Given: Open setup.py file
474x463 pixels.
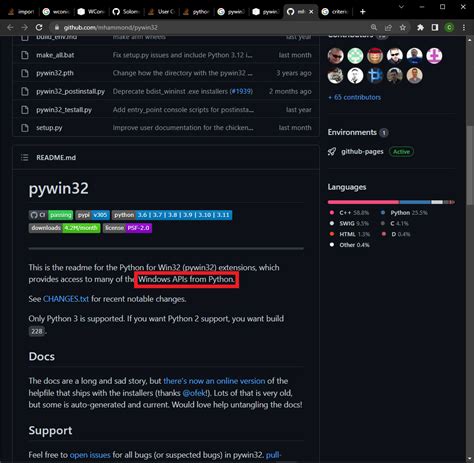Looking at the screenshot, I should point(49,128).
